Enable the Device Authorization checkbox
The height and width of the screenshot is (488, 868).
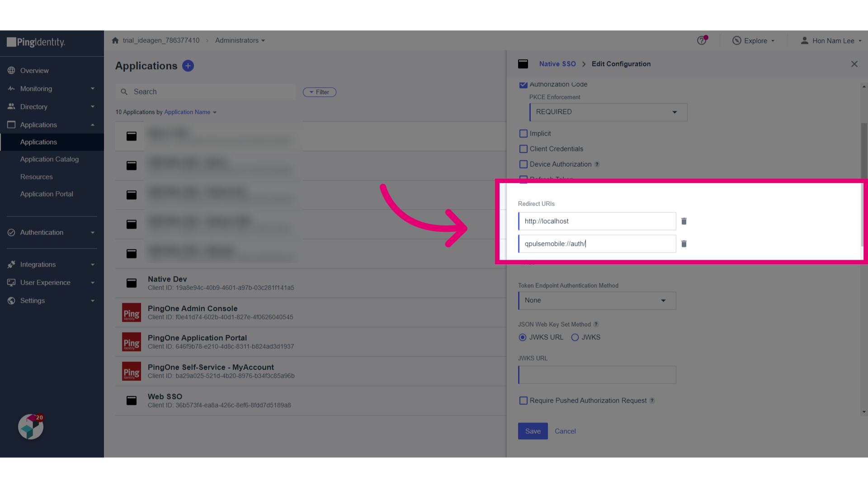[x=524, y=164]
